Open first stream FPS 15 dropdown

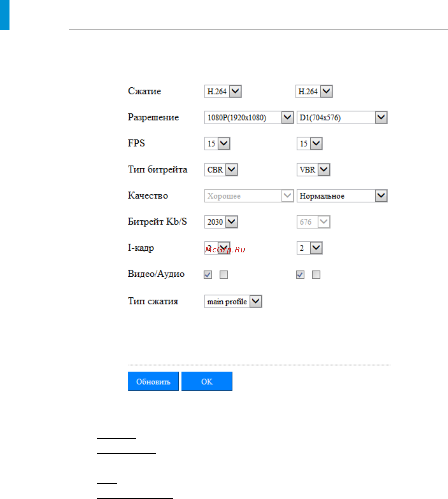pyautogui.click(x=217, y=144)
